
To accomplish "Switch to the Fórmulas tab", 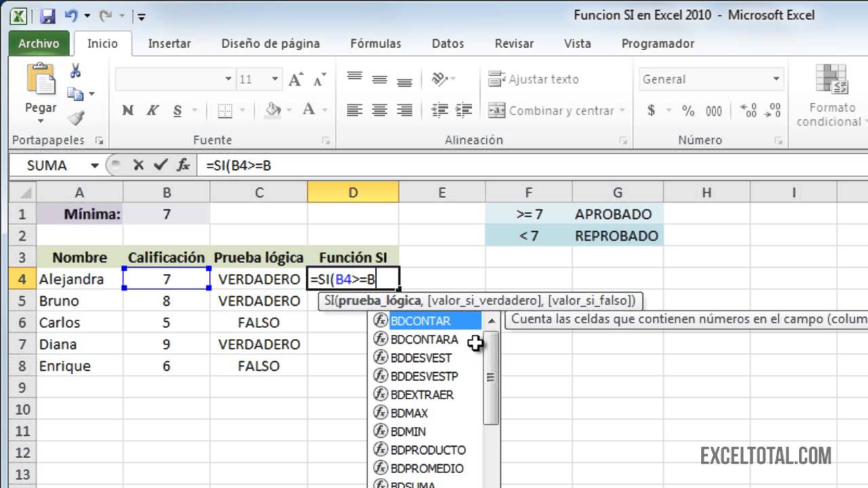I will pyautogui.click(x=376, y=43).
